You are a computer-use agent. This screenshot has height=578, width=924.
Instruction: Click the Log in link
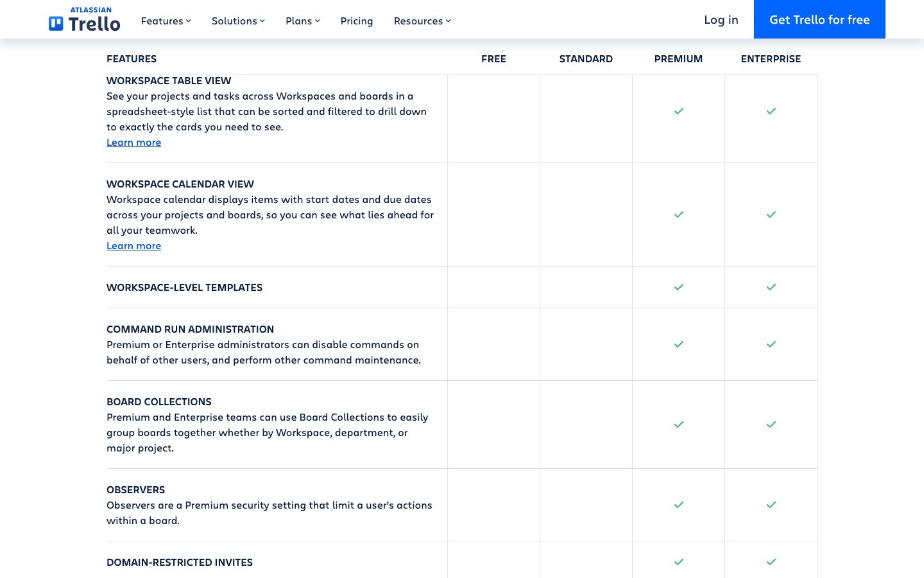click(x=721, y=19)
